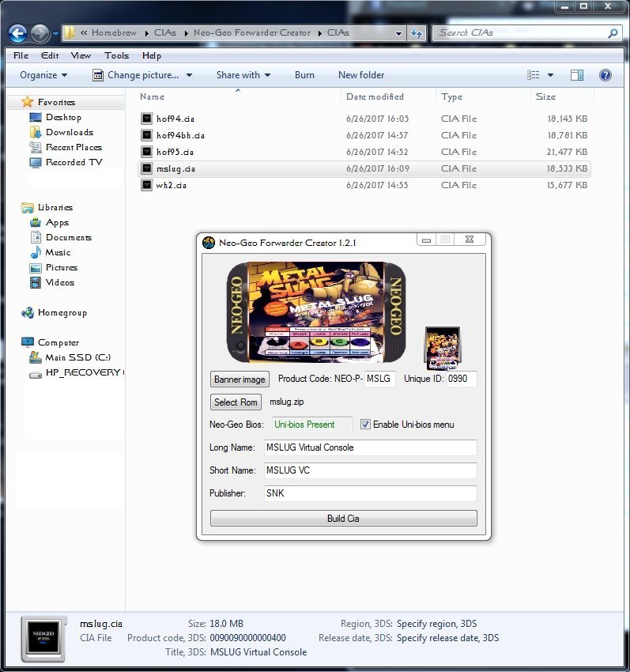Click the Neo-Geo Forwarder Creator title bar icon
630x672 pixels.
click(x=209, y=243)
